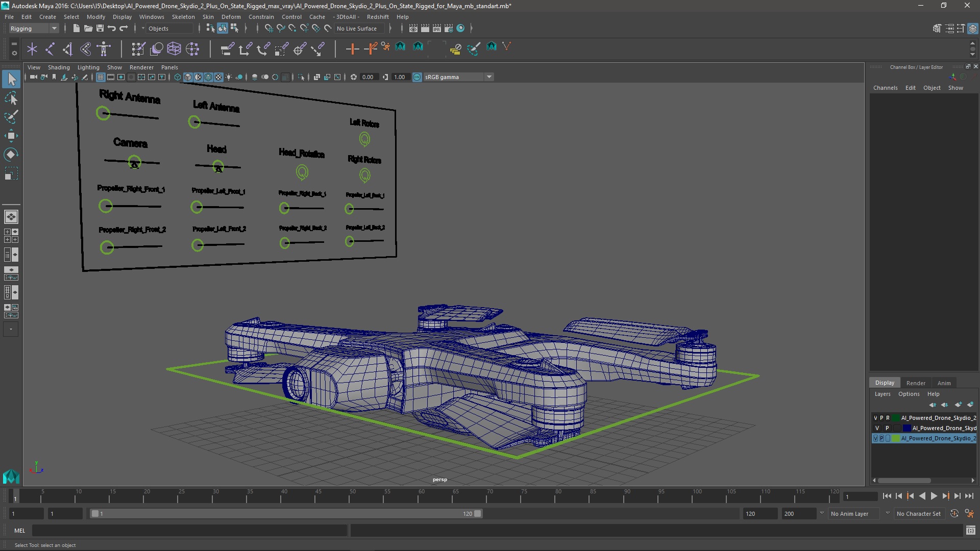Image resolution: width=980 pixels, height=551 pixels.
Task: Click the playback end time field 120
Action: tap(759, 514)
